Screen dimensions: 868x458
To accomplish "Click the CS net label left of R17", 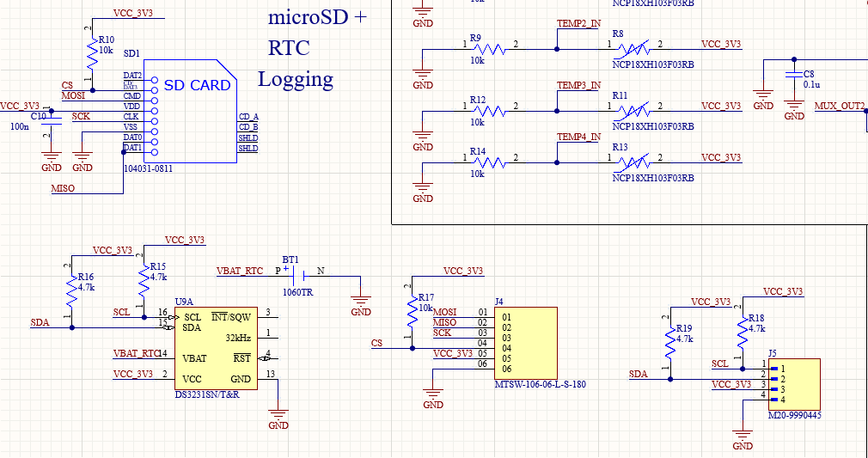I will [376, 344].
